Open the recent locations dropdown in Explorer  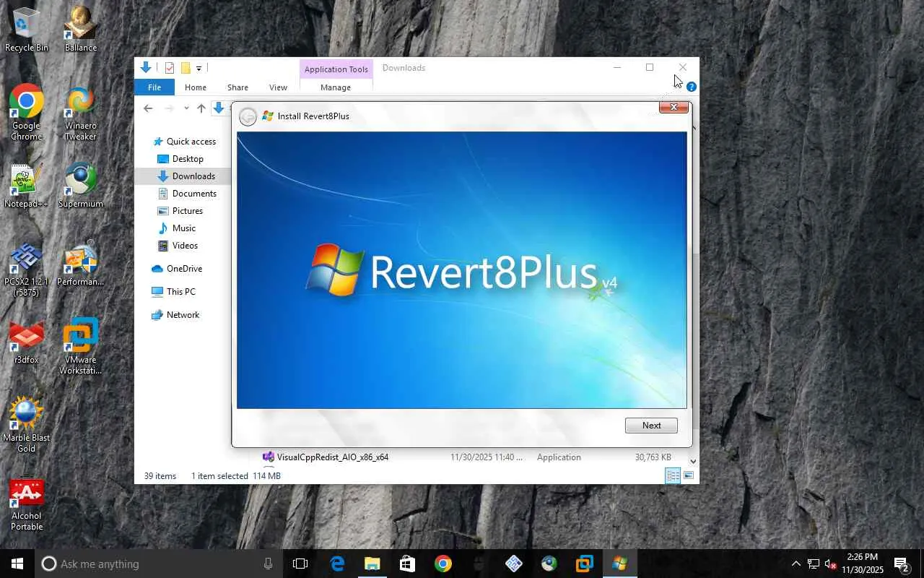(x=186, y=108)
